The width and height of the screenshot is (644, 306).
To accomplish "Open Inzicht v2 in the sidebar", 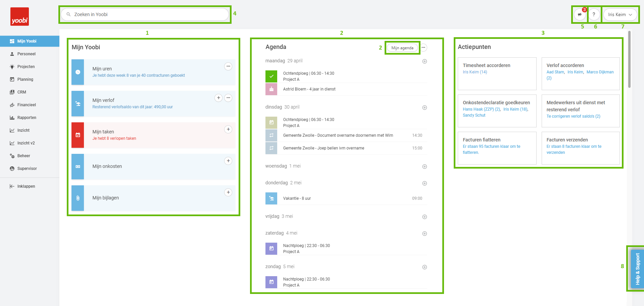I will (30, 143).
